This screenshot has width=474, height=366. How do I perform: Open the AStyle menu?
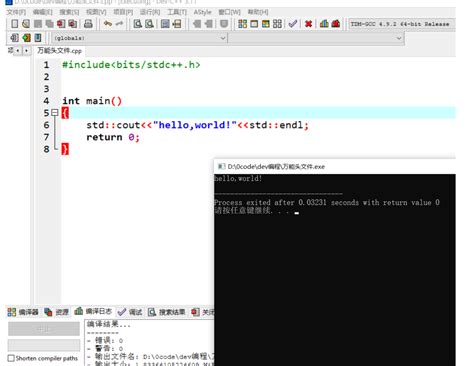pos(202,12)
